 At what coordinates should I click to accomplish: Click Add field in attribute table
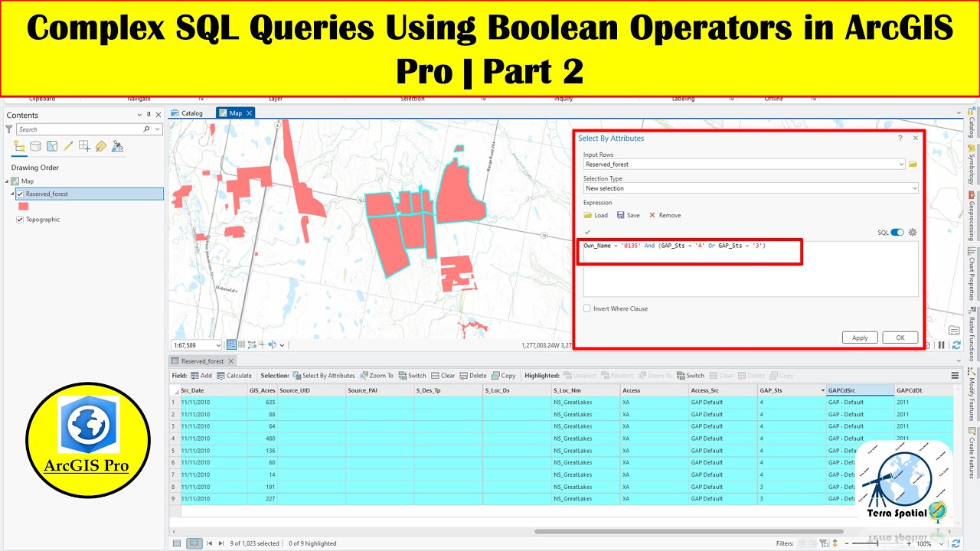click(x=201, y=376)
